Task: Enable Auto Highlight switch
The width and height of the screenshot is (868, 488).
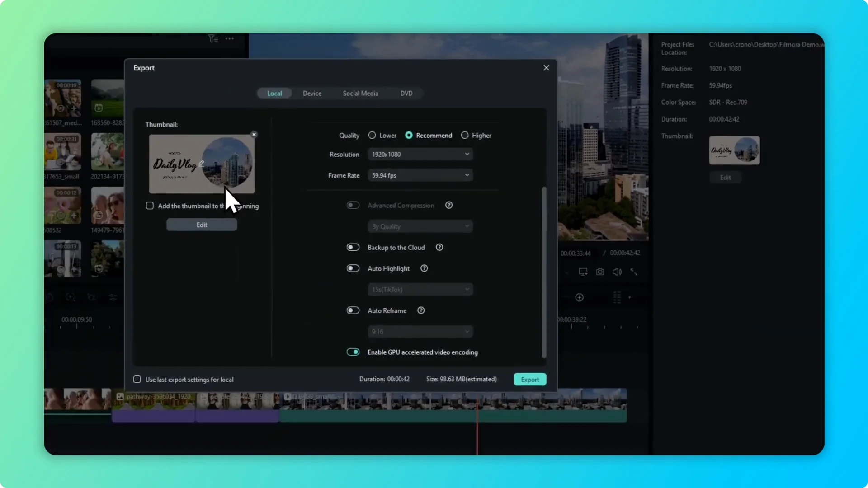Action: point(353,268)
